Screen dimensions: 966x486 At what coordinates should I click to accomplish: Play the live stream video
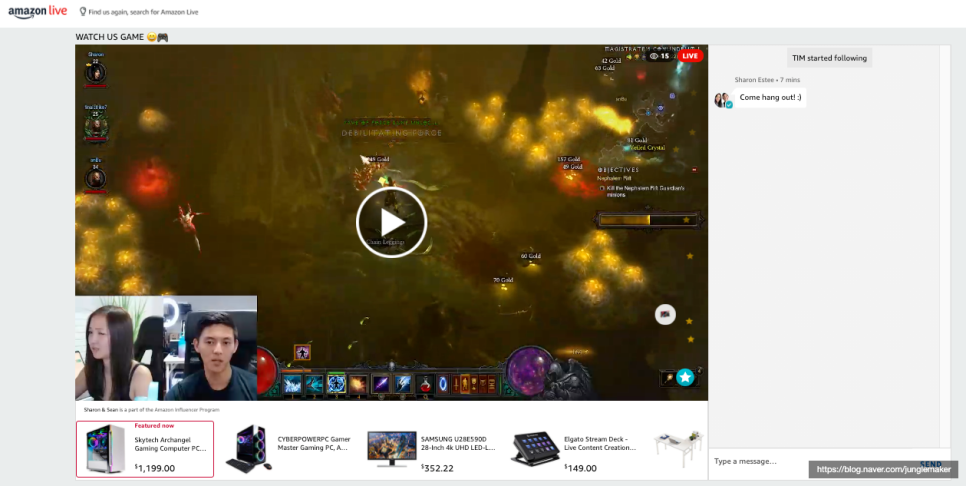[x=391, y=222]
